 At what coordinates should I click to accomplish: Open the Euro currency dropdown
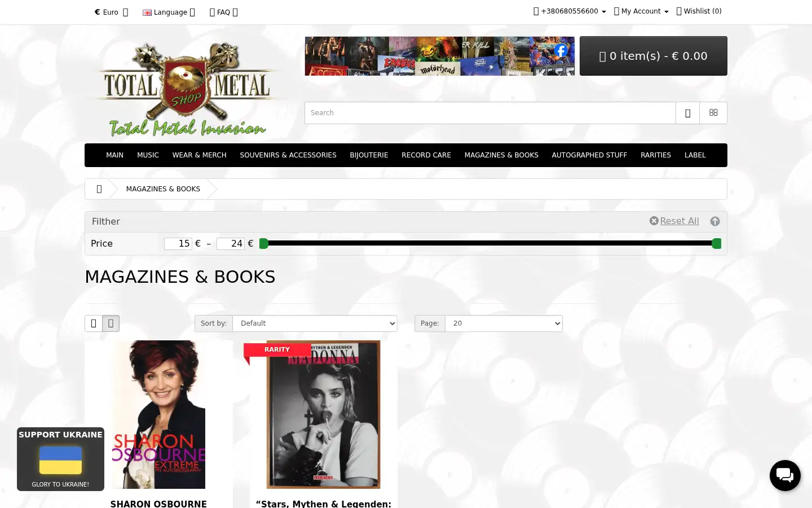(x=111, y=12)
